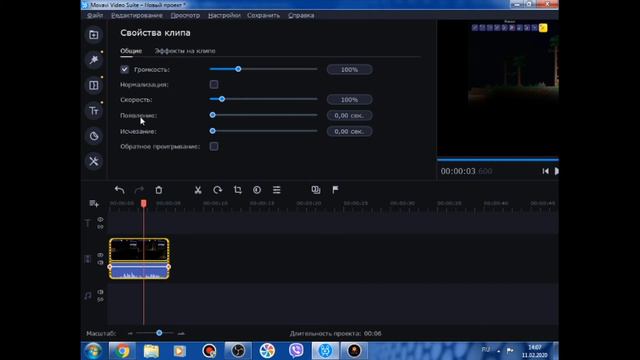Open Google Chrome from the taskbar
Screen dimensions: 640x360
click(x=122, y=351)
